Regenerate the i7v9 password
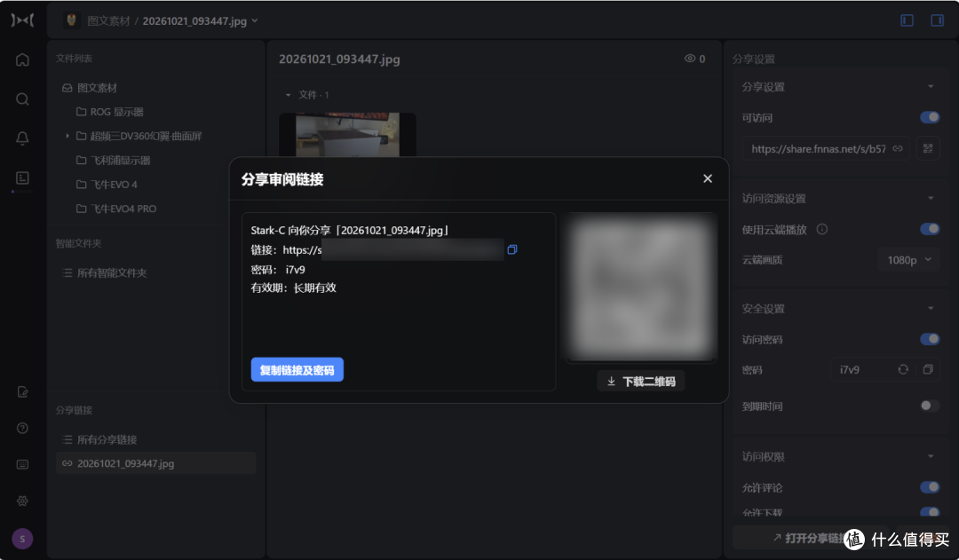 [903, 369]
